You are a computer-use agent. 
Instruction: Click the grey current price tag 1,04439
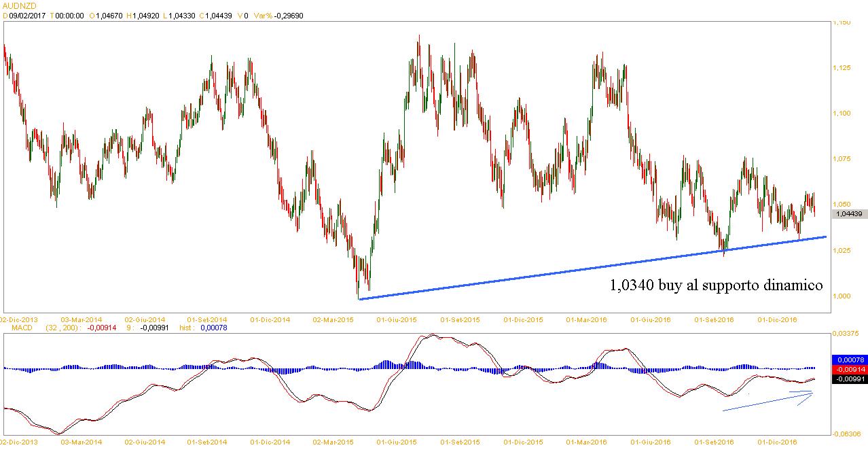pos(849,213)
